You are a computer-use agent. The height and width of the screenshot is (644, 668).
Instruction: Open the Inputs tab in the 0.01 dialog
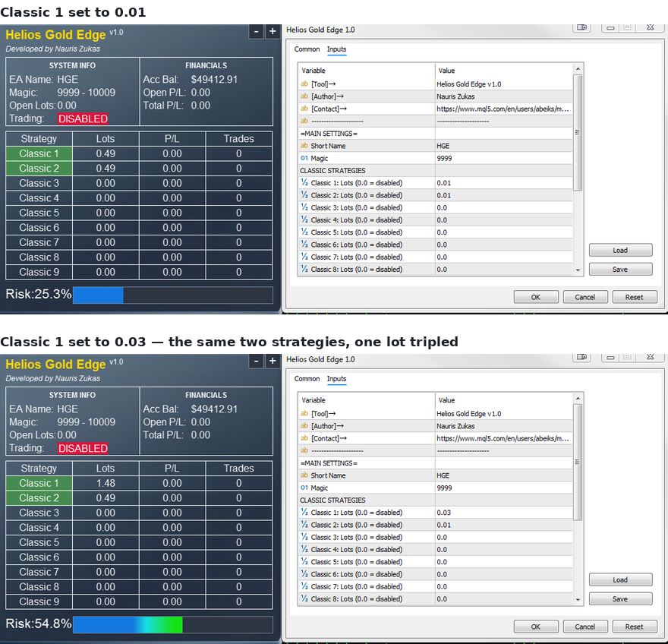click(x=336, y=49)
